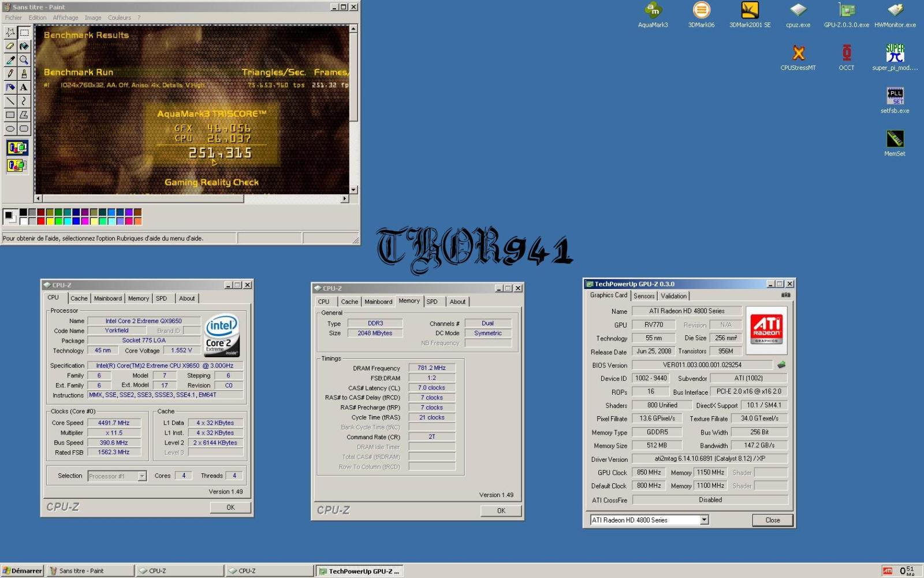Open SPD tab in CPU-Z memory timings window
The image size is (924, 578).
(432, 302)
